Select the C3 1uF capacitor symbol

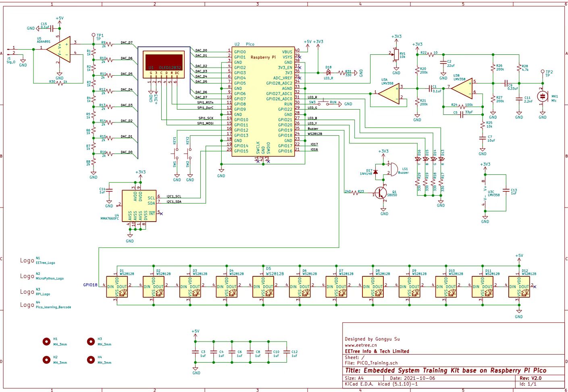tap(196, 351)
